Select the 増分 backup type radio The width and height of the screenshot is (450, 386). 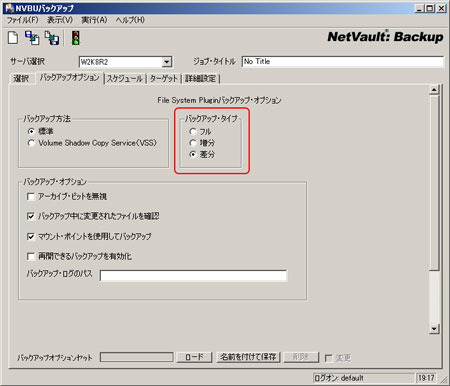coord(193,143)
